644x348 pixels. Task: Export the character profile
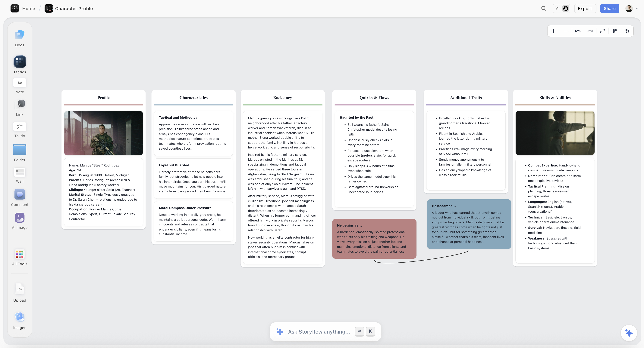pyautogui.click(x=585, y=8)
